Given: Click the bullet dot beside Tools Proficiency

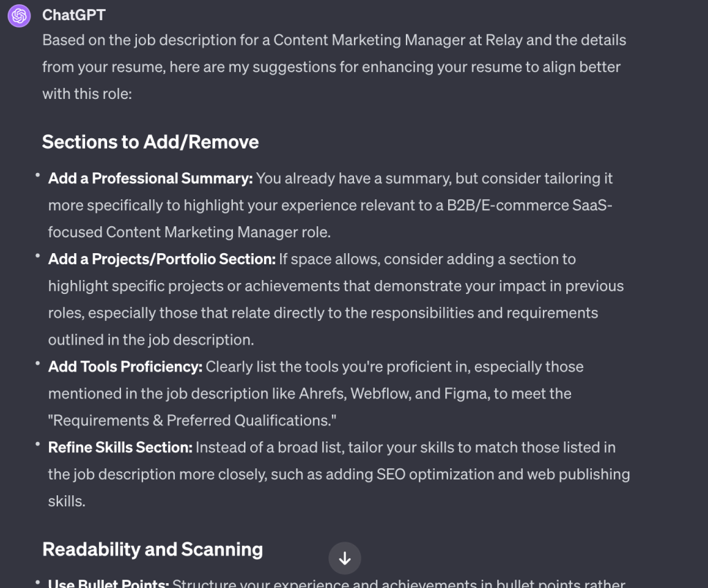Looking at the screenshot, I should pyautogui.click(x=37, y=365).
